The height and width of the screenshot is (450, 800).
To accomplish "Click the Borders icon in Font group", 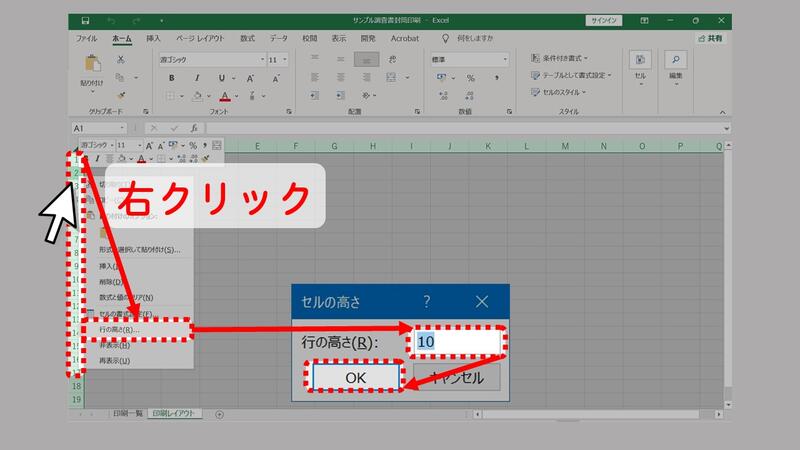I will (170, 95).
